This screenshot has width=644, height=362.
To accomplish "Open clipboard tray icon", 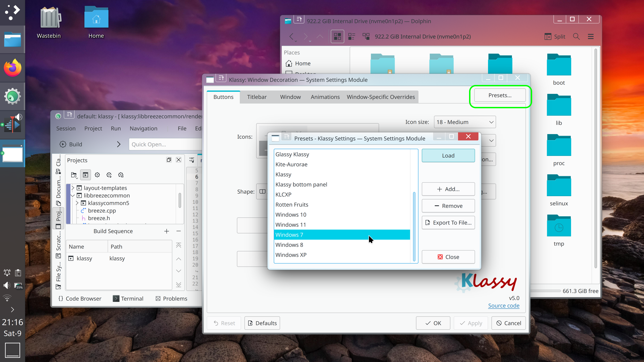I will [18, 273].
